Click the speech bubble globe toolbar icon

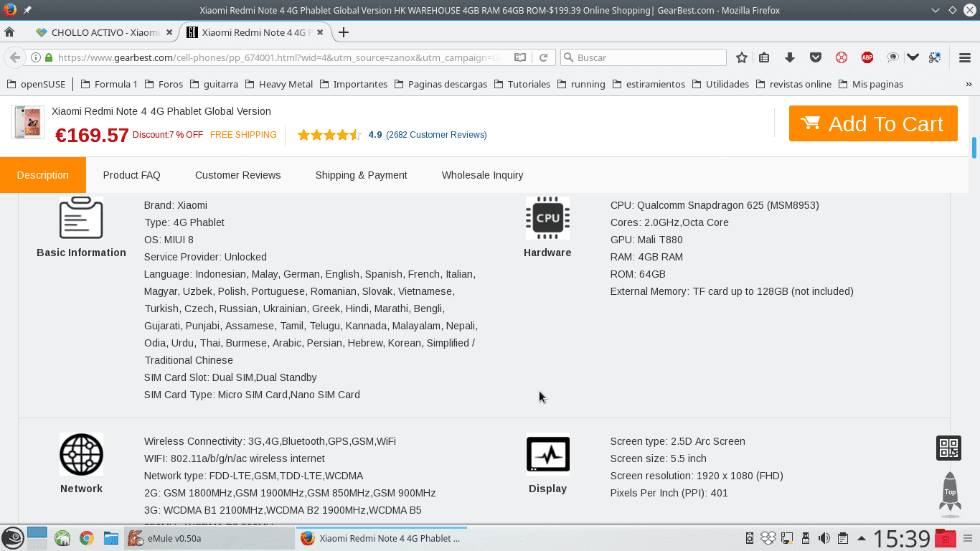(892, 57)
